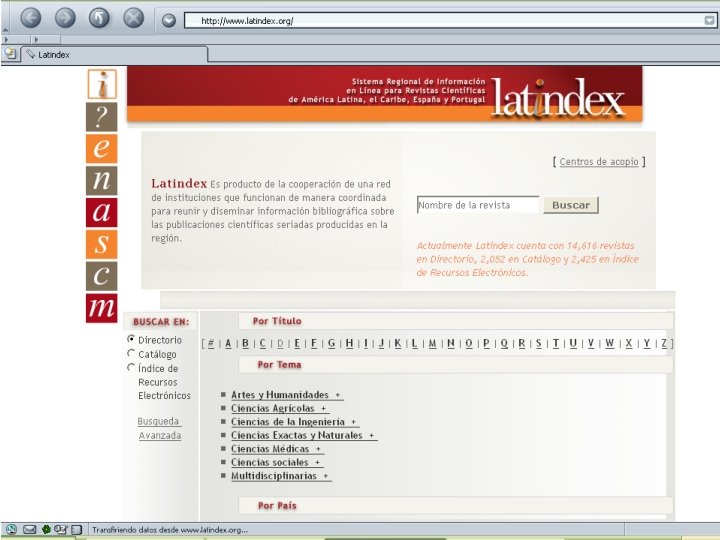Click the brown 'c' sidebar icon

(x=101, y=276)
